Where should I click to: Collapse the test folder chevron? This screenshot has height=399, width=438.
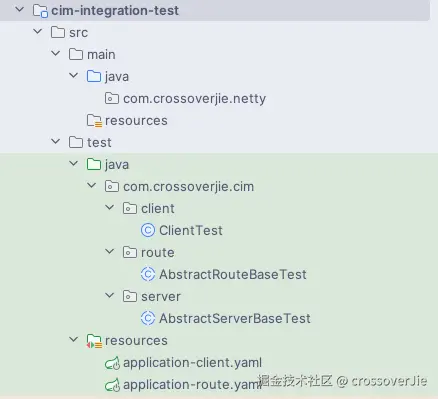[x=56, y=142]
